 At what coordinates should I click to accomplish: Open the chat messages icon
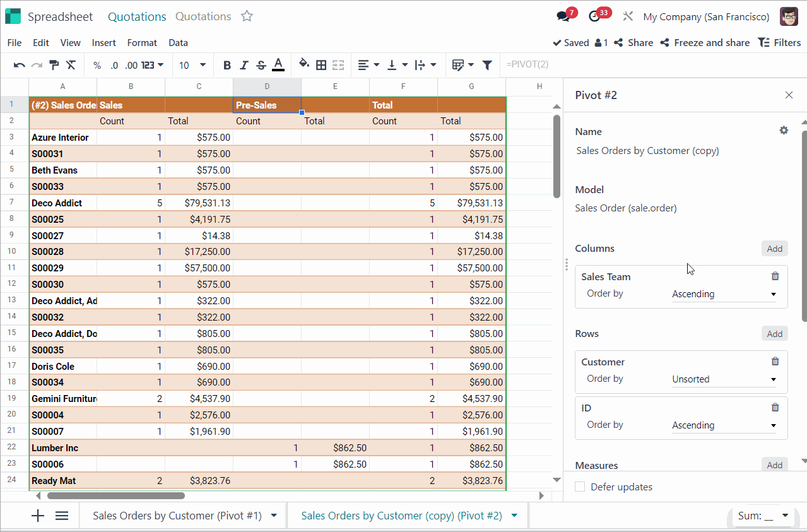[x=563, y=17]
